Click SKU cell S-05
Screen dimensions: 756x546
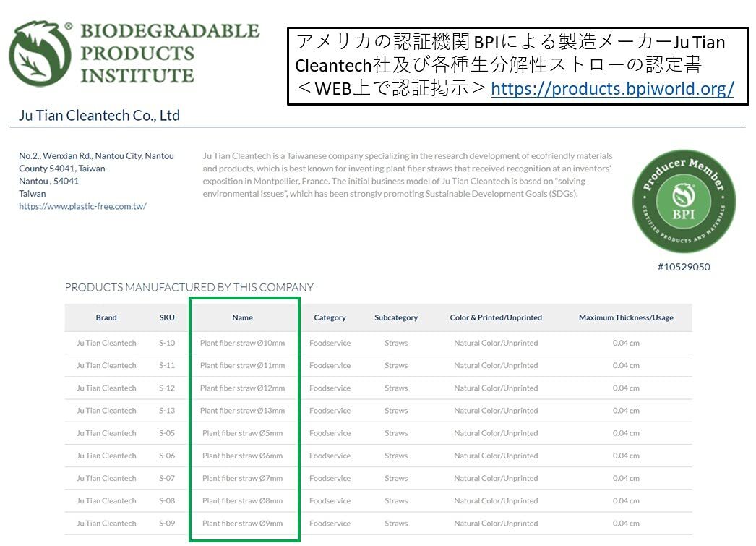(167, 433)
